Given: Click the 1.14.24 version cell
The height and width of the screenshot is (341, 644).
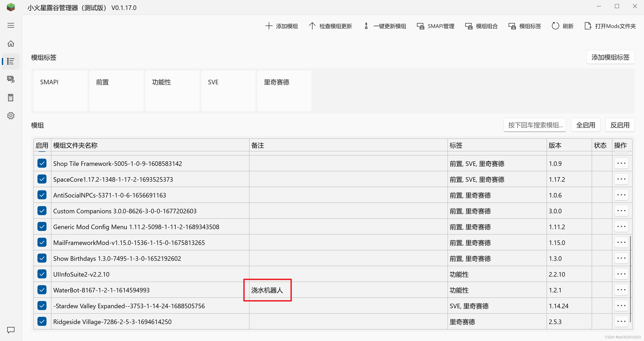Looking at the screenshot, I should click(569, 306).
